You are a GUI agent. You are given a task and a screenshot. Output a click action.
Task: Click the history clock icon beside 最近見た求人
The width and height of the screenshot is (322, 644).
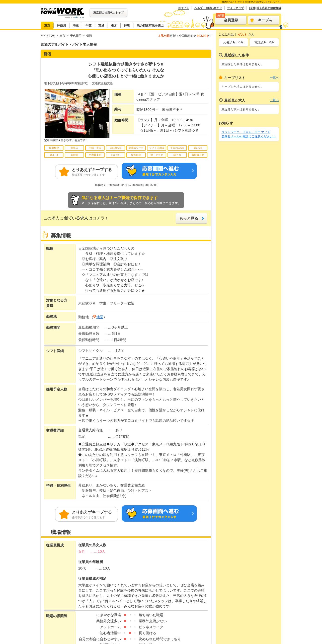tap(221, 100)
